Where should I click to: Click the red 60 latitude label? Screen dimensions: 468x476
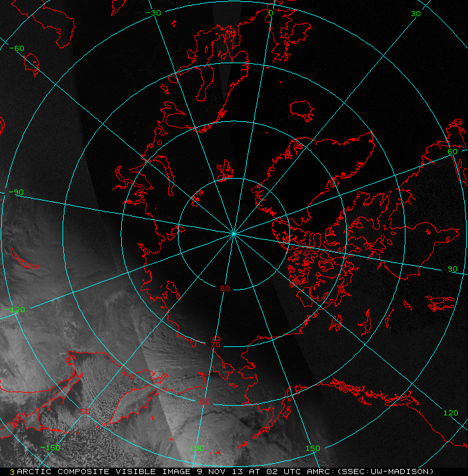pos(205,402)
